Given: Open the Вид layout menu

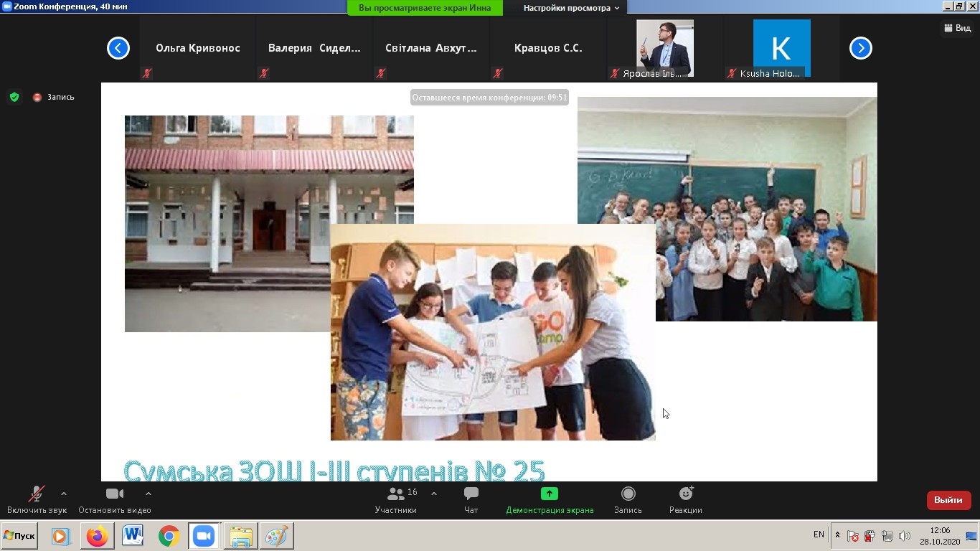Looking at the screenshot, I should pos(956,28).
